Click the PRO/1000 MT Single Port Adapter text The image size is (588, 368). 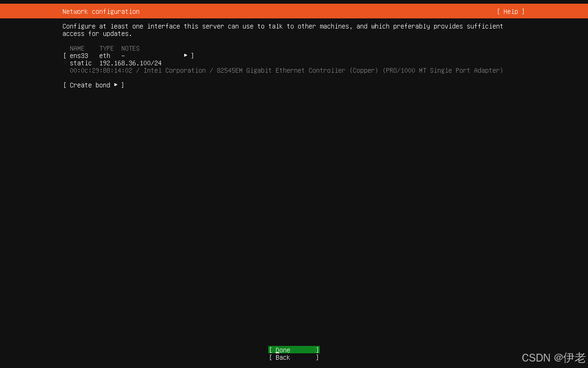[x=442, y=70]
